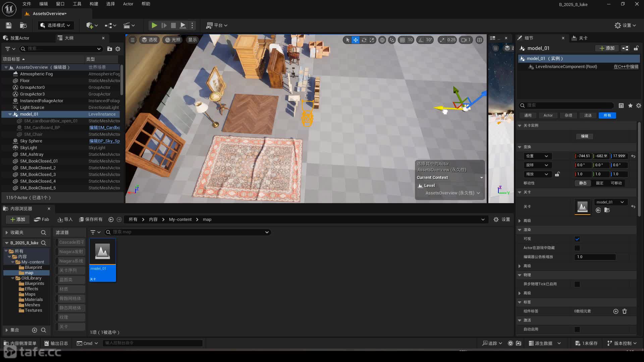The image size is (644, 362).
Task: Add an element to component tags plus icon
Action: point(616,311)
